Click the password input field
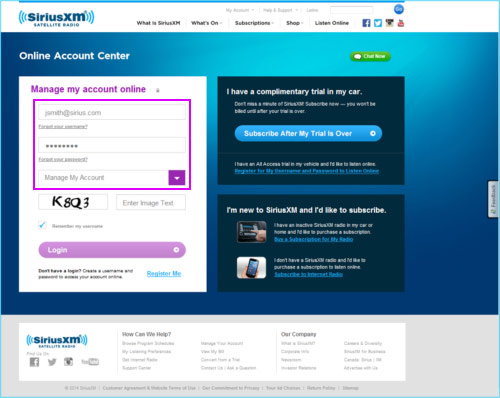500x398 pixels. 112,145
